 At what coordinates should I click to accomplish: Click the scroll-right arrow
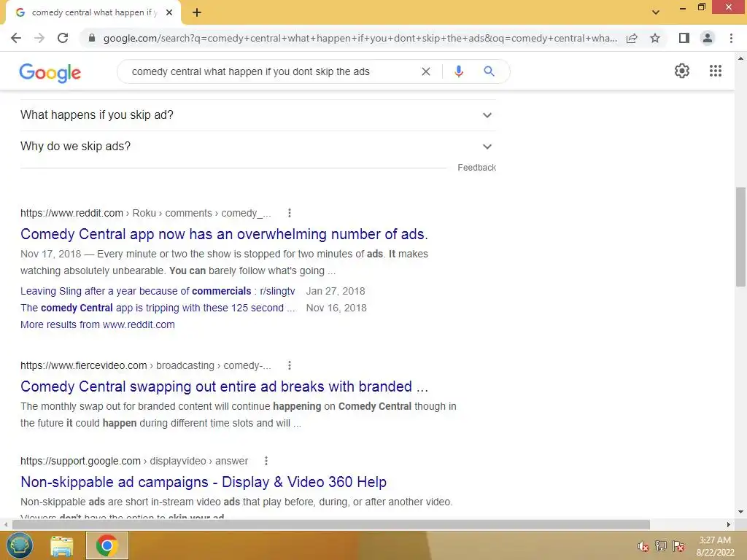click(729, 524)
